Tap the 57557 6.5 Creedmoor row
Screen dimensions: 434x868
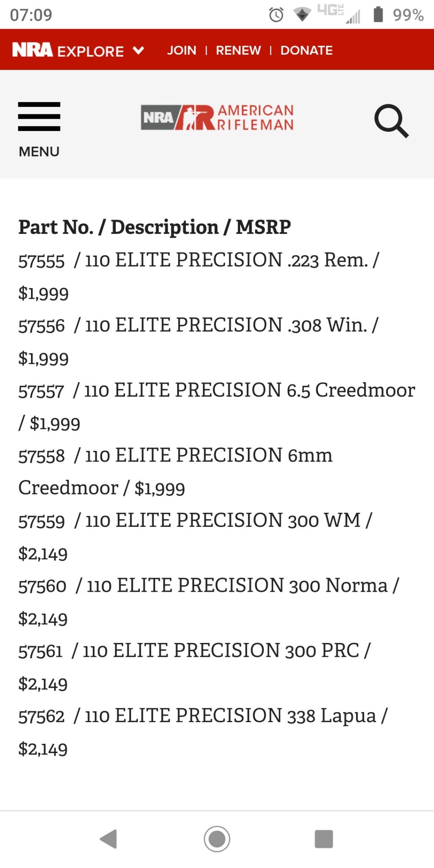click(217, 407)
